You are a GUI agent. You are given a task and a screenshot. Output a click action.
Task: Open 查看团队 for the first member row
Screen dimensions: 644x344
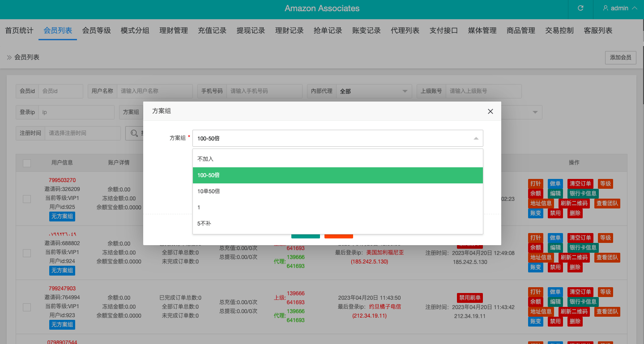[606, 203]
